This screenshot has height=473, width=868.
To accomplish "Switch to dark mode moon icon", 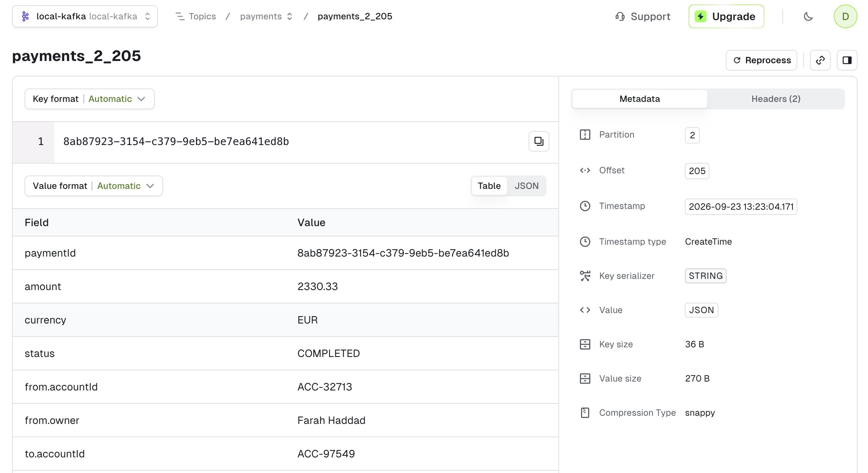I will (x=808, y=16).
